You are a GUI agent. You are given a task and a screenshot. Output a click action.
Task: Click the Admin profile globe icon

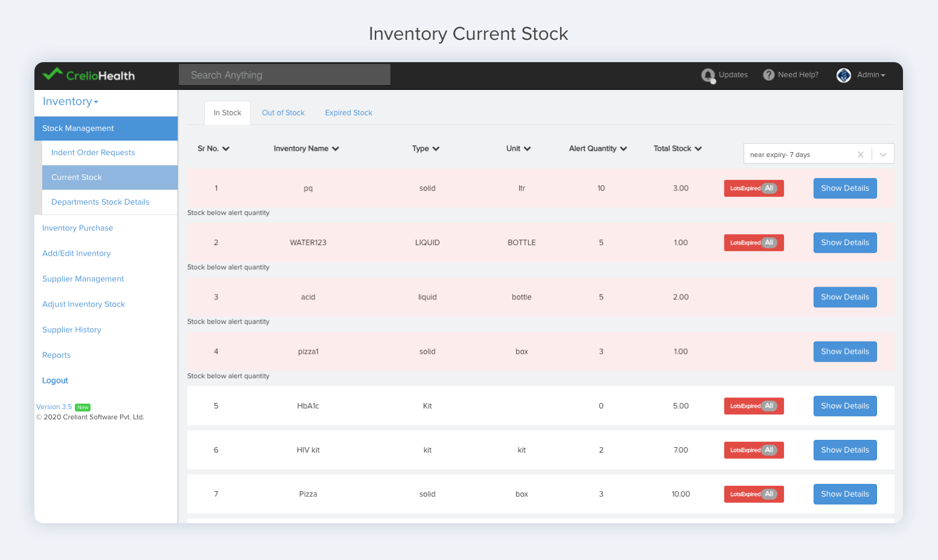(843, 75)
